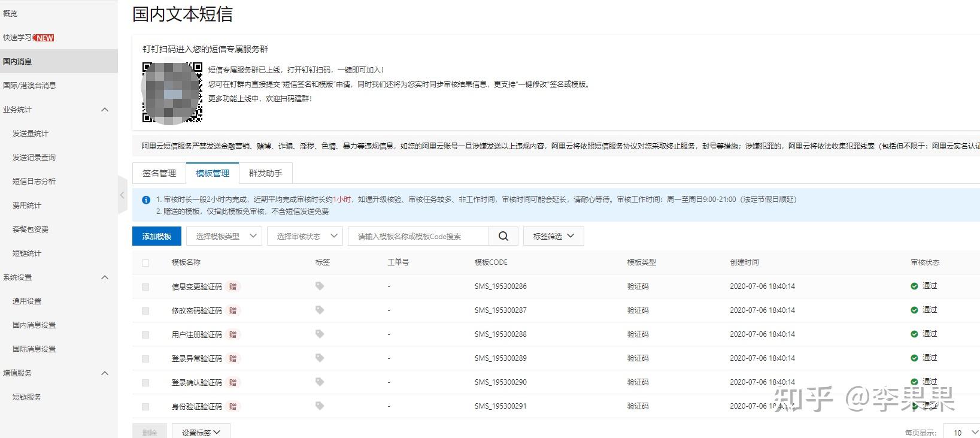Check the 信息变更验证码 row checkbox
The image size is (980, 438).
click(145, 287)
